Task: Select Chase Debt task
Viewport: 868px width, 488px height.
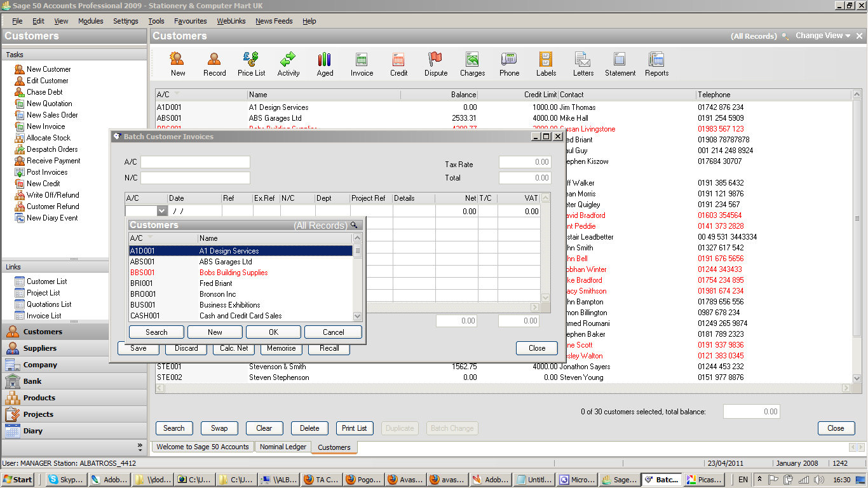Action: [x=44, y=92]
